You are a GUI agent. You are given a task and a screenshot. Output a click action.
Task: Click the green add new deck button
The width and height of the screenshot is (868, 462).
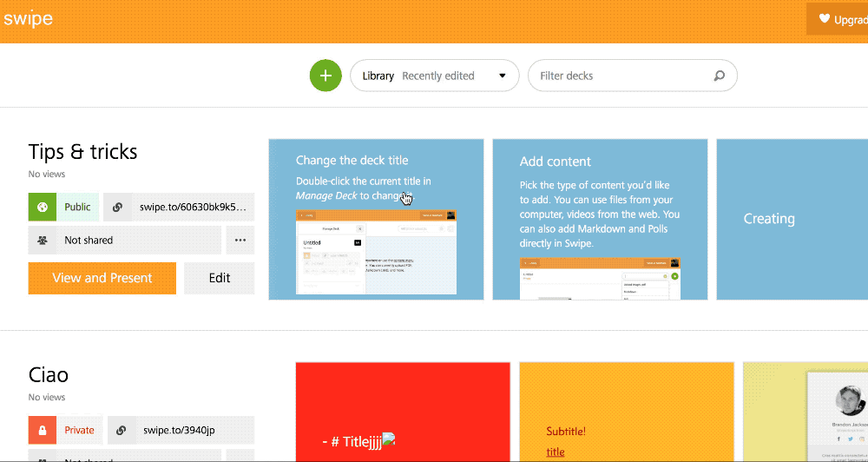(x=325, y=76)
